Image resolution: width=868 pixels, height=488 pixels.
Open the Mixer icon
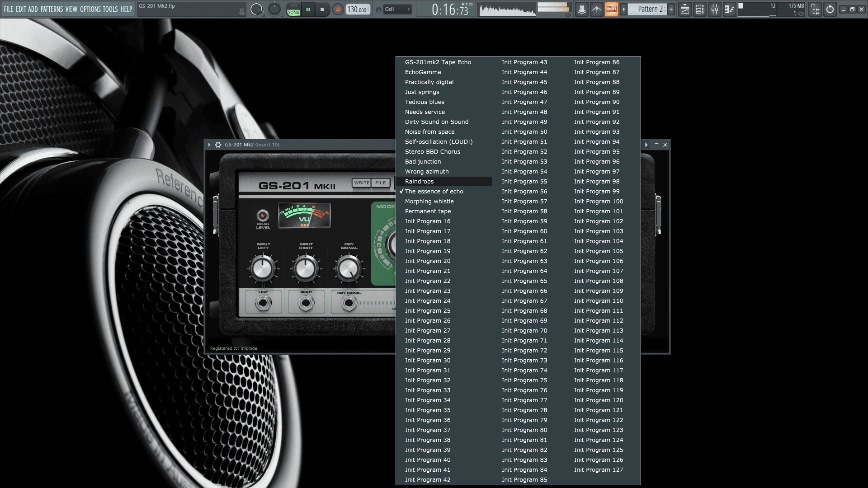[715, 9]
